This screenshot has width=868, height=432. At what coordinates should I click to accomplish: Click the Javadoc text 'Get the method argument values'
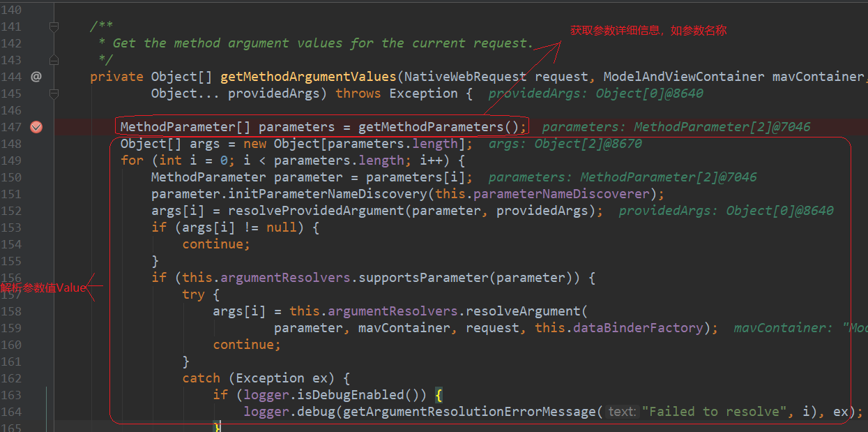[x=228, y=43]
